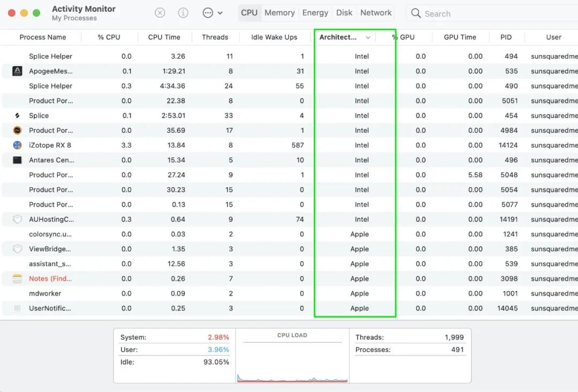578x392 pixels.
Task: Click the Idle 93.05% value
Action: 216,362
